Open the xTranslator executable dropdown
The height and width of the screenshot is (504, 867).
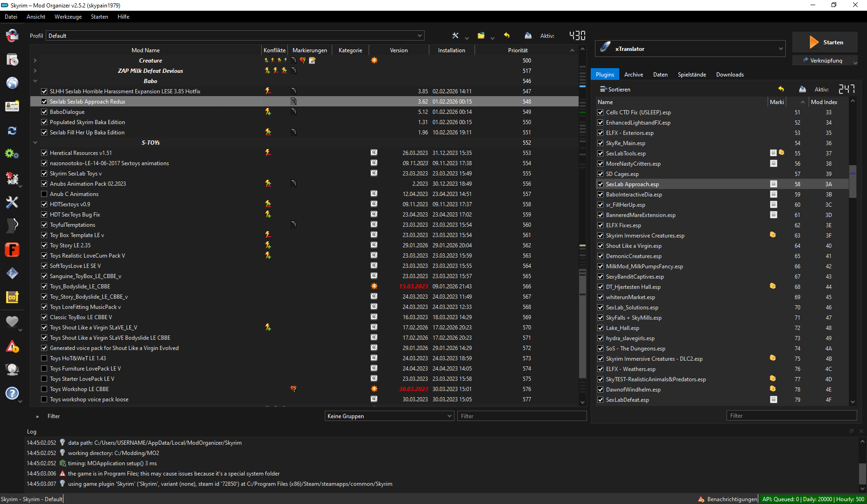point(690,49)
